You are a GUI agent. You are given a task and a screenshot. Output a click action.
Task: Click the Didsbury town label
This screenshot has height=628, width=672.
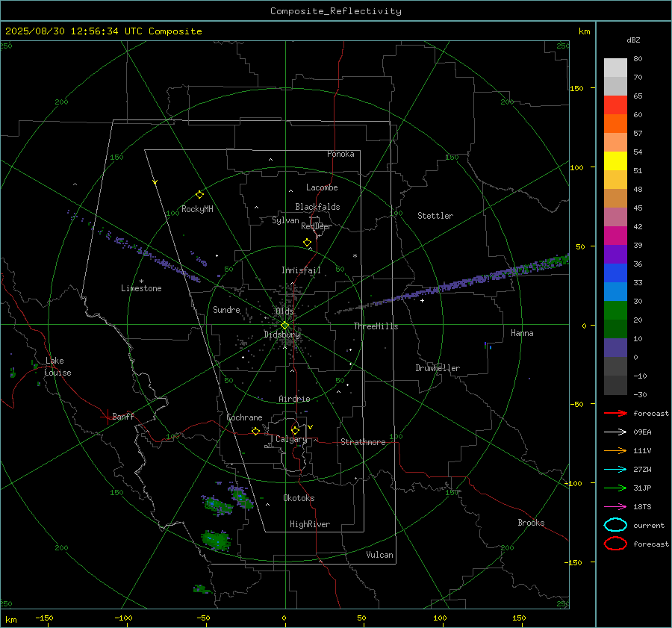coord(281,335)
